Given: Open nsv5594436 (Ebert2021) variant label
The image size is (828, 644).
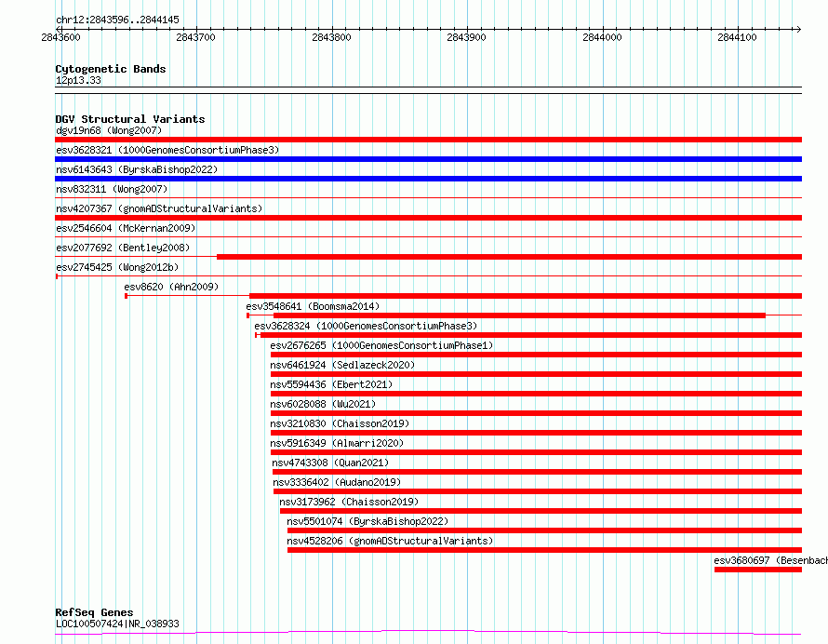Looking at the screenshot, I should pos(331,384).
